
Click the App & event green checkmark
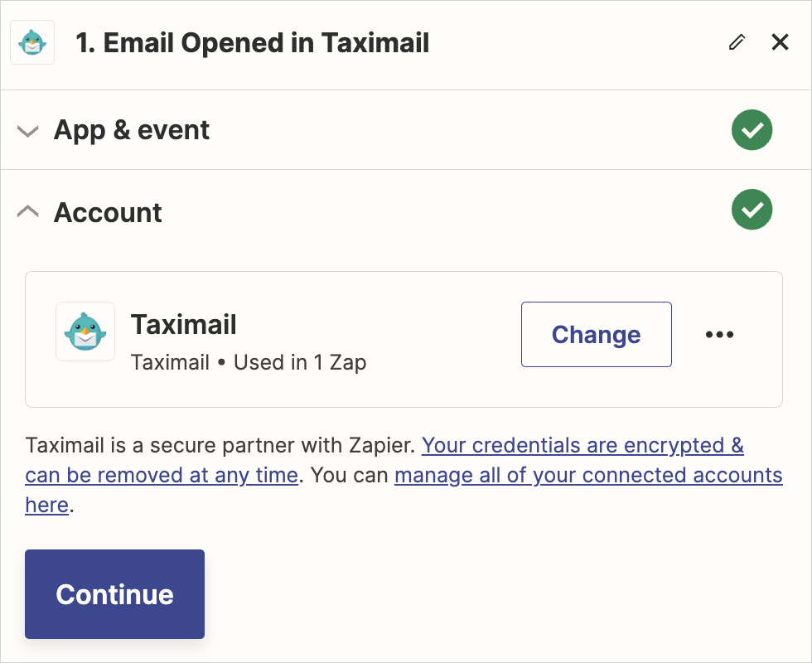(752, 131)
